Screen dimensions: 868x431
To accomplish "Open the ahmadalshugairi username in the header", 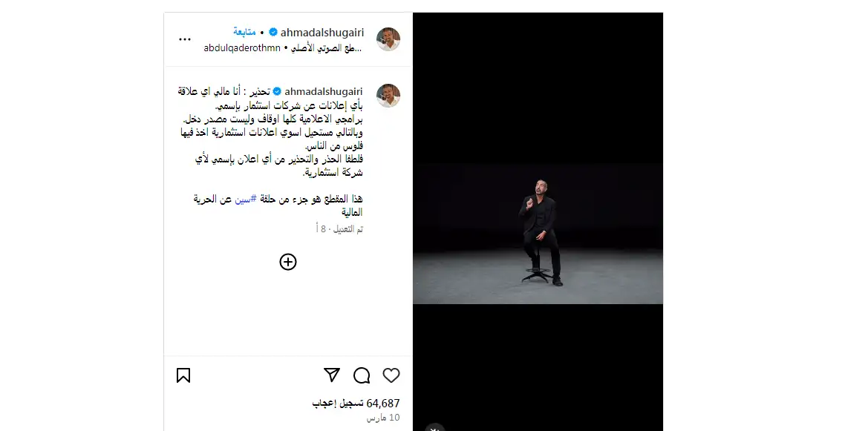I will 322,33.
